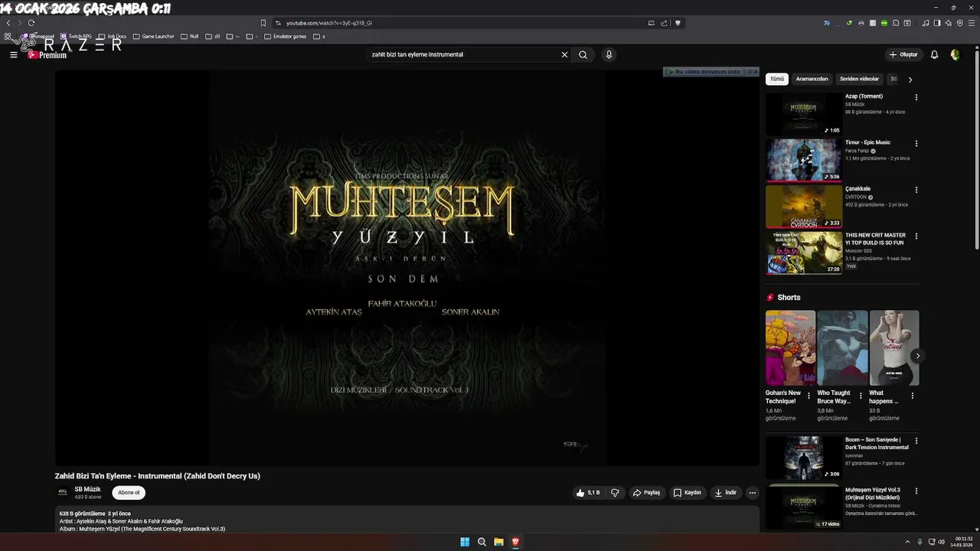The image size is (980, 551).
Task: Select the Seriden videolar filter chip
Action: 859,79
